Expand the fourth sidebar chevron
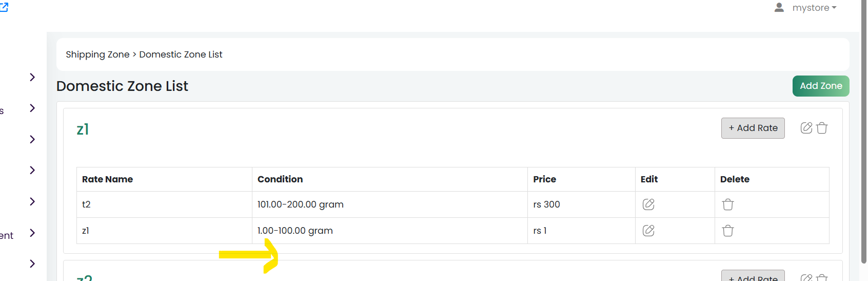The width and height of the screenshot is (868, 281). pos(32,170)
